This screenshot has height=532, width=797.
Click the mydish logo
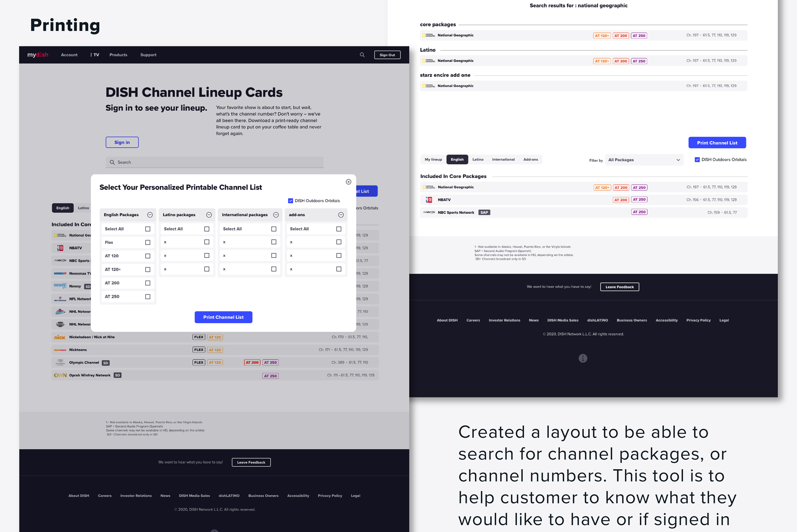[x=38, y=55]
